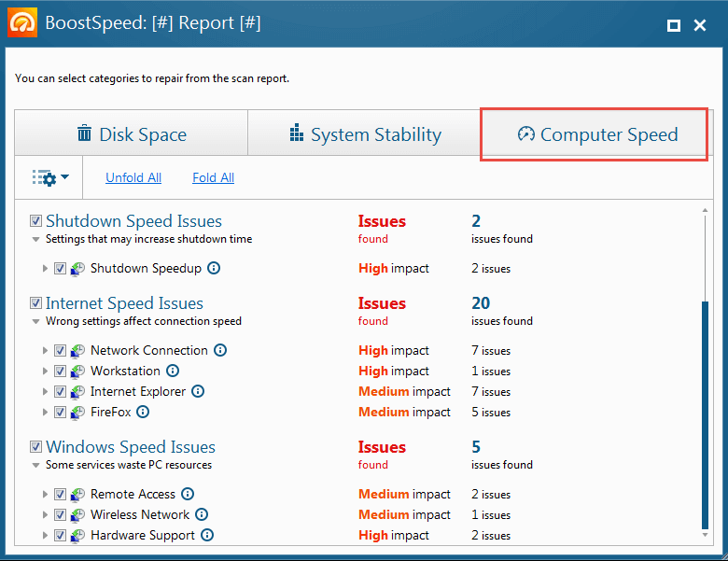Open FireFox info icon

(x=143, y=412)
